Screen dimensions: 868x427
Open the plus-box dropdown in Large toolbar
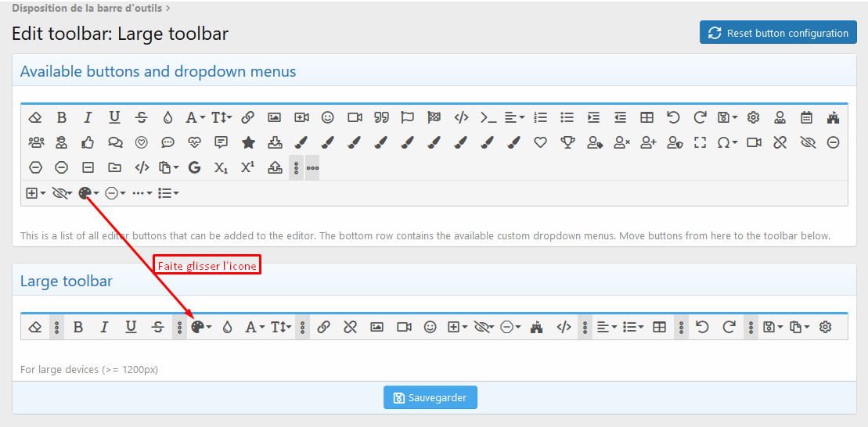point(457,328)
